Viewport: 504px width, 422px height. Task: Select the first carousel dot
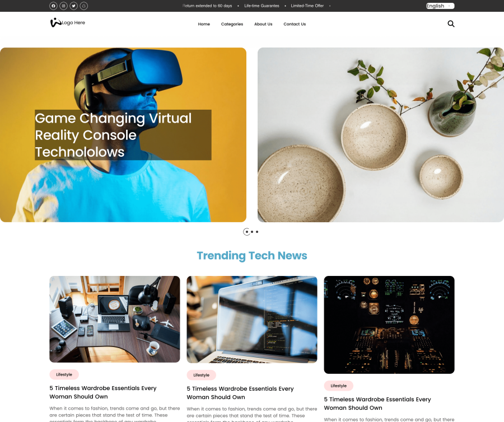coord(246,232)
